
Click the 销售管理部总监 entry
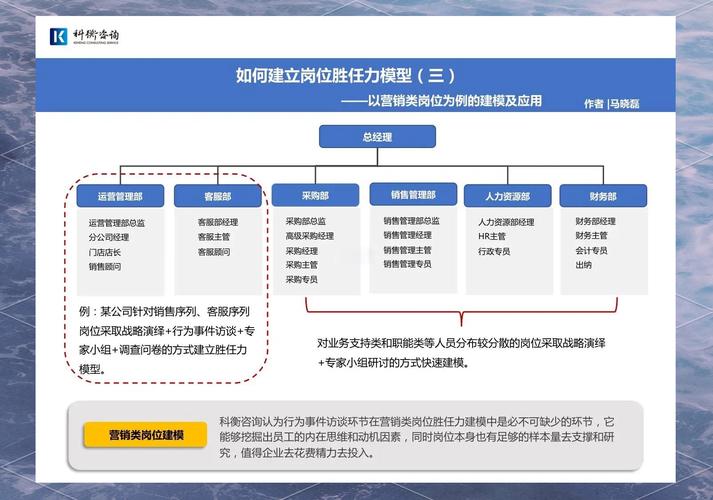click(x=412, y=221)
